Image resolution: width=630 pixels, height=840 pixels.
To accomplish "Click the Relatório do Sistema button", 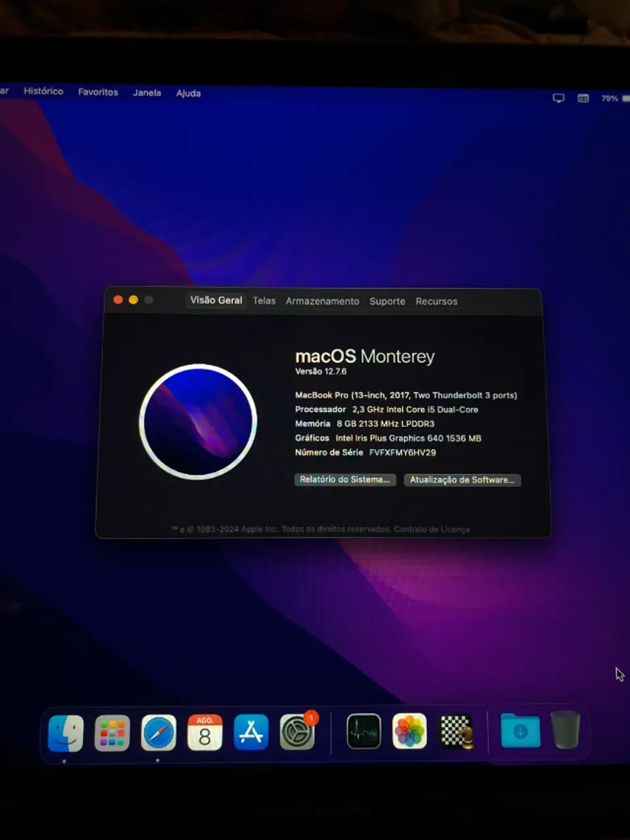I will (345, 480).
